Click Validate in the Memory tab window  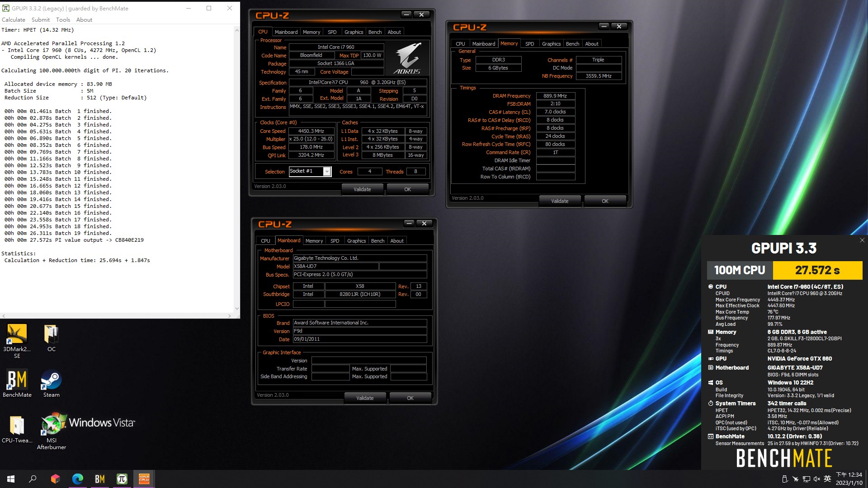[560, 201]
